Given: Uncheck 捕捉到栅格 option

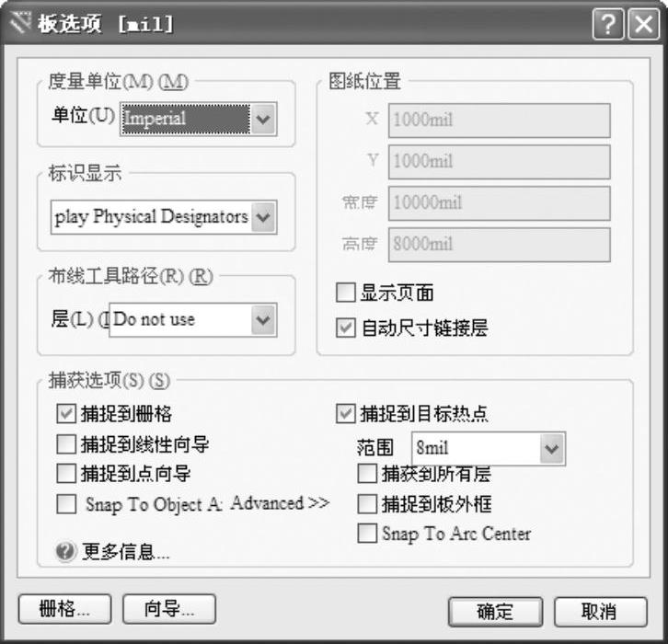Looking at the screenshot, I should pyautogui.click(x=66, y=414).
